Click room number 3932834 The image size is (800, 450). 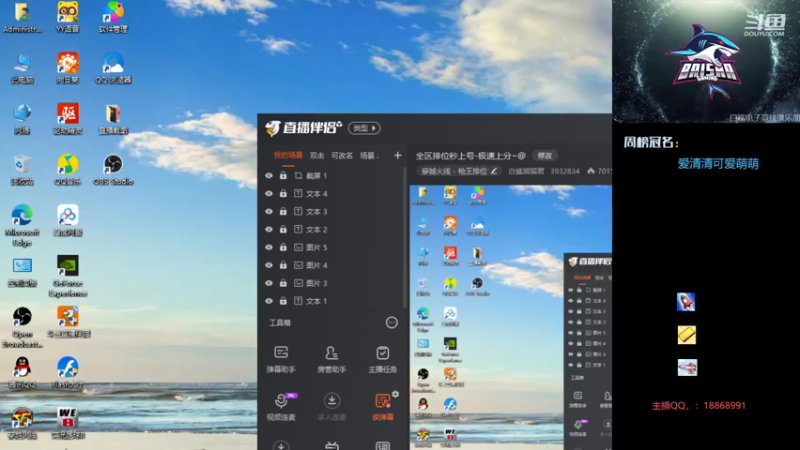point(565,171)
